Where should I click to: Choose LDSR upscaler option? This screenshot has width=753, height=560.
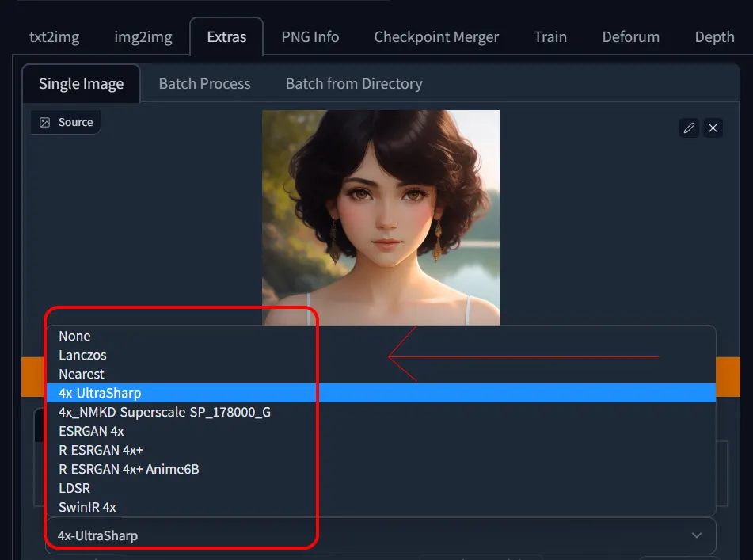tap(382, 488)
